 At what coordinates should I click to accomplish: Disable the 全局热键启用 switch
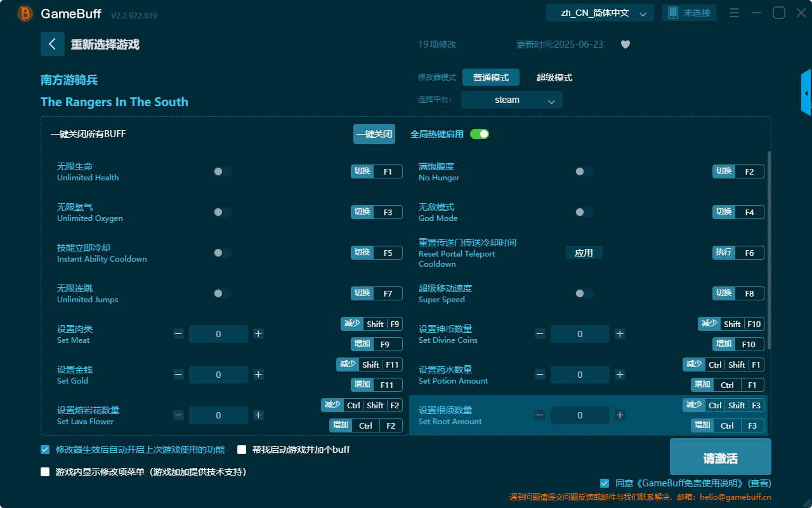pyautogui.click(x=479, y=134)
